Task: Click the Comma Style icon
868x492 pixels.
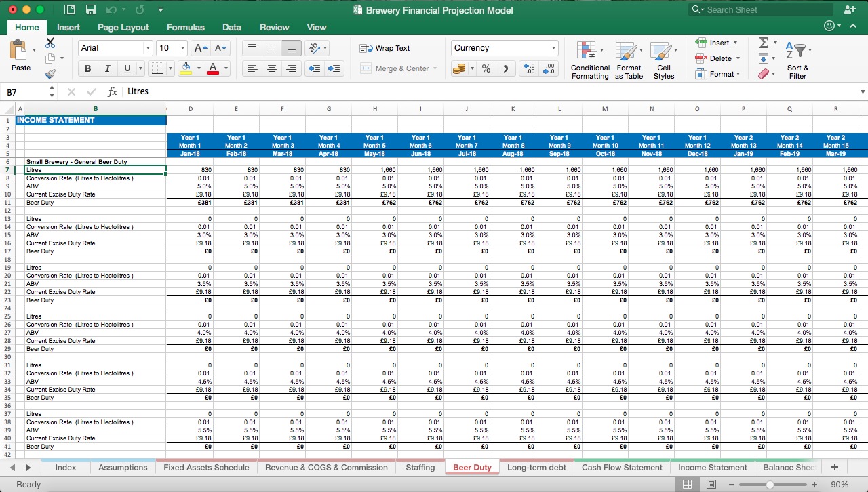Action: click(x=505, y=68)
